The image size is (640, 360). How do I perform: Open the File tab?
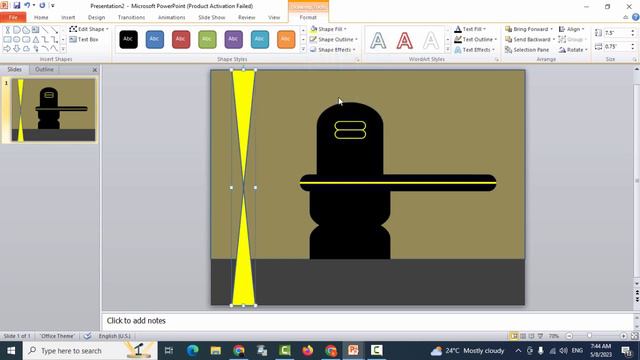13,18
